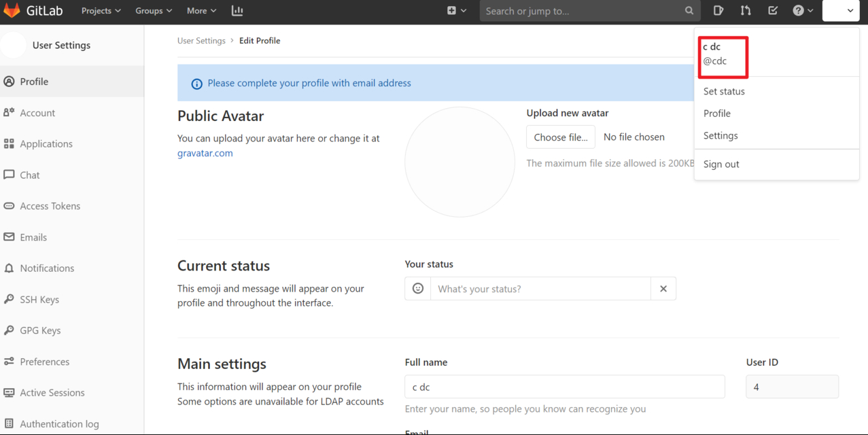Open the activity chart icon in navbar
Image resolution: width=868 pixels, height=435 pixels.
[237, 11]
